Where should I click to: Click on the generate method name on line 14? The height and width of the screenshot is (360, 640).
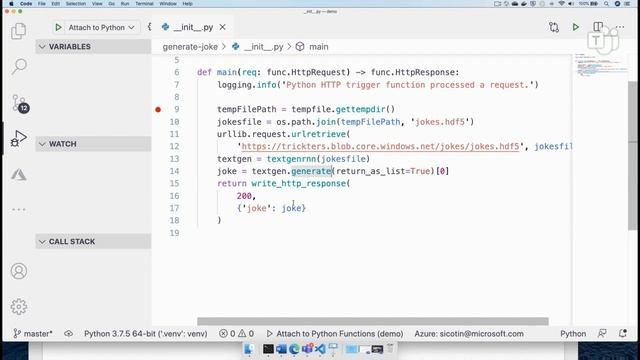311,171
